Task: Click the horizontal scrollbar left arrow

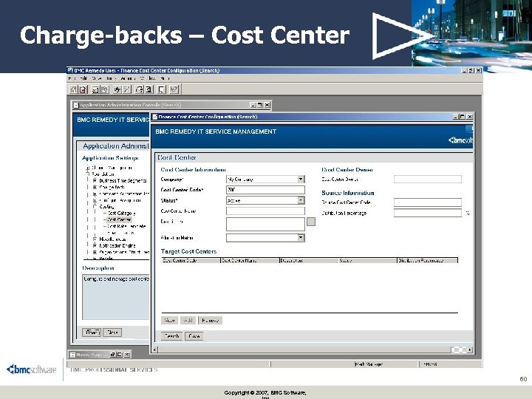Action: pyautogui.click(x=154, y=349)
